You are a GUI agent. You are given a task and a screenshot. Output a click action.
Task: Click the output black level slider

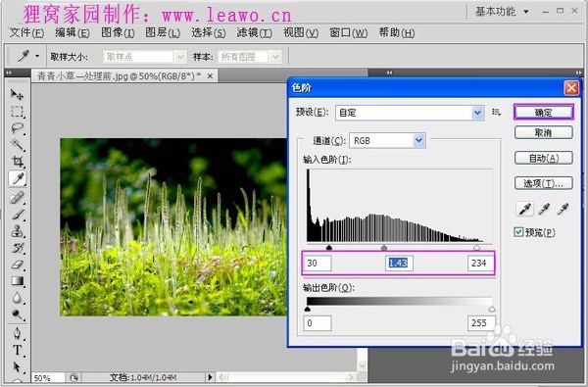[308, 309]
